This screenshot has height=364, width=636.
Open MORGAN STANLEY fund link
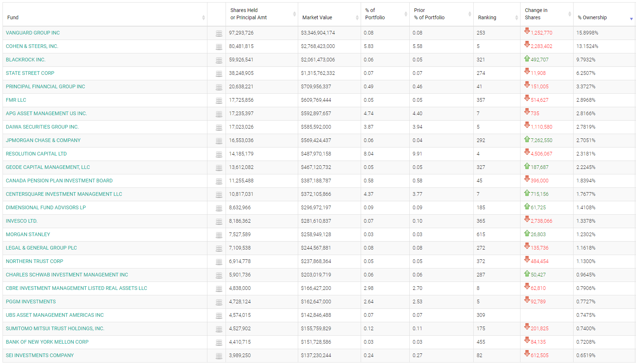point(28,234)
